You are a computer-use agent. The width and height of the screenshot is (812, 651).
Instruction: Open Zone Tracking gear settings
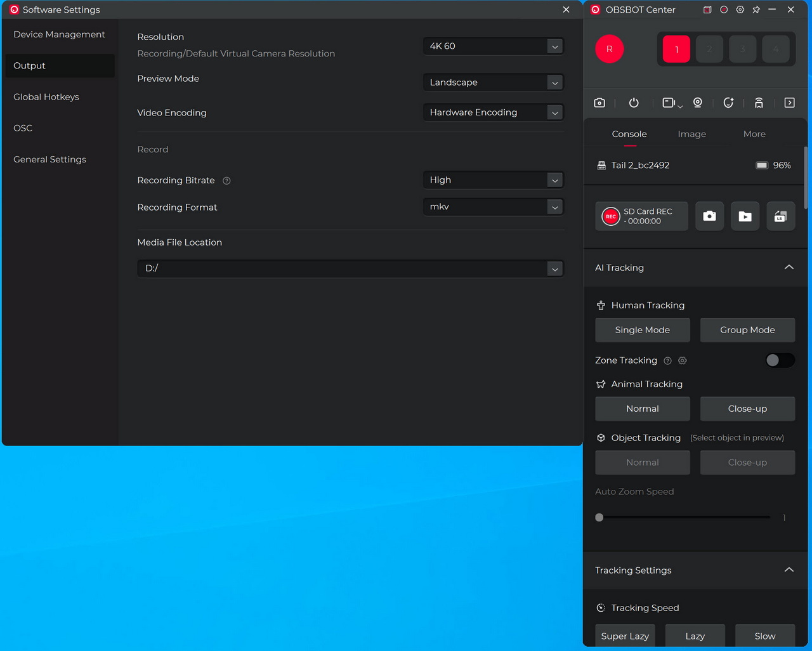683,360
